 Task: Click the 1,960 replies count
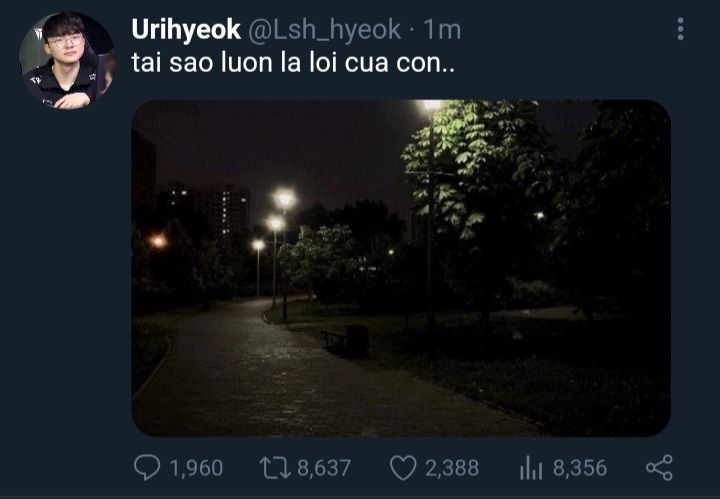pos(196,468)
